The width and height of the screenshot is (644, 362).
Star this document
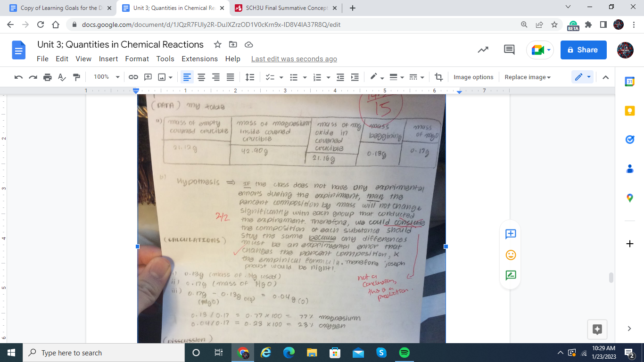tap(217, 44)
